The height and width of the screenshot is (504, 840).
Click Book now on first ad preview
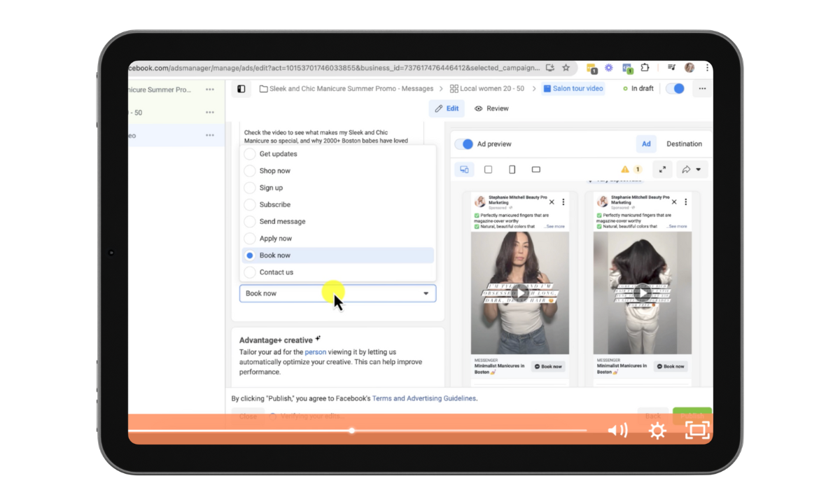pyautogui.click(x=548, y=367)
